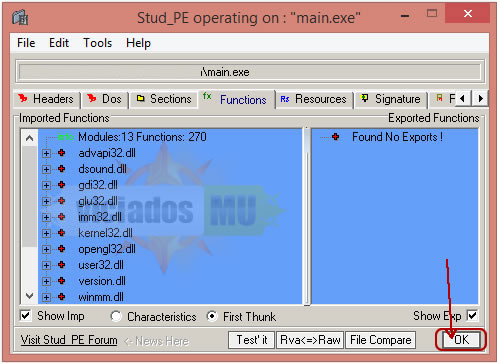
Task: Open the Visit Stud_PE Forum link
Action: coord(69,340)
